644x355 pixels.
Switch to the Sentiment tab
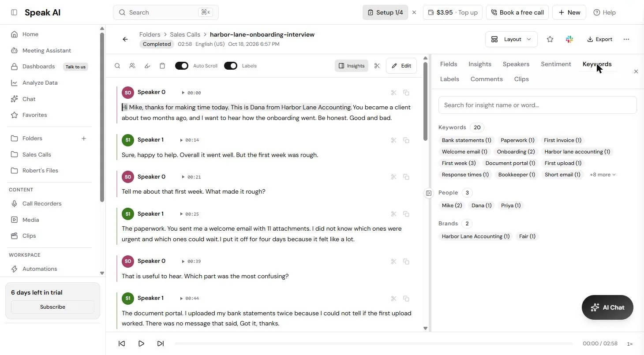click(x=556, y=64)
